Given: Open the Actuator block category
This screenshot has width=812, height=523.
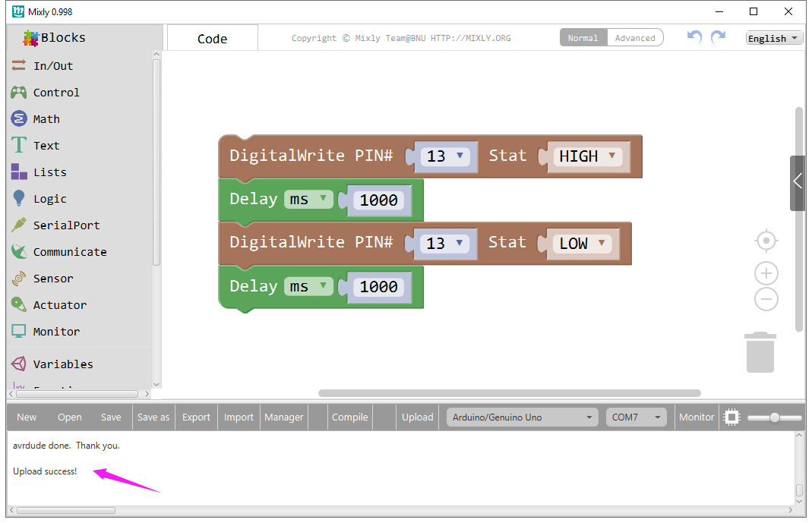Looking at the screenshot, I should pos(59,305).
